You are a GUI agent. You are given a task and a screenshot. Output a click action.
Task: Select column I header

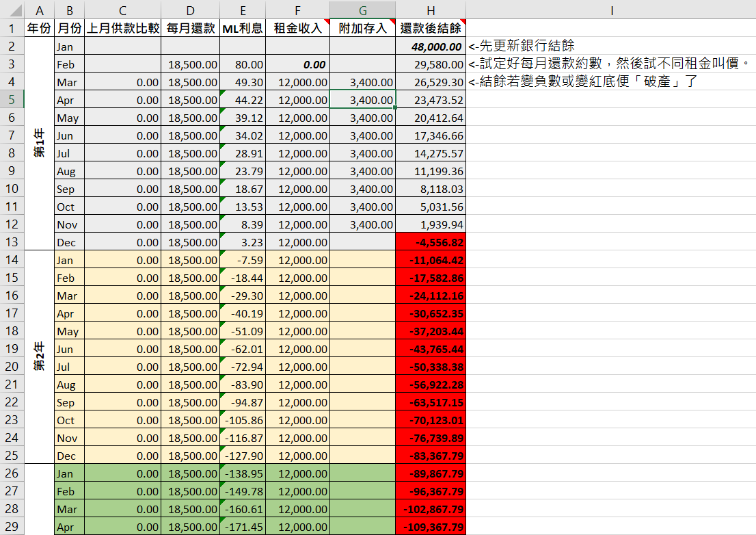pyautogui.click(x=611, y=10)
